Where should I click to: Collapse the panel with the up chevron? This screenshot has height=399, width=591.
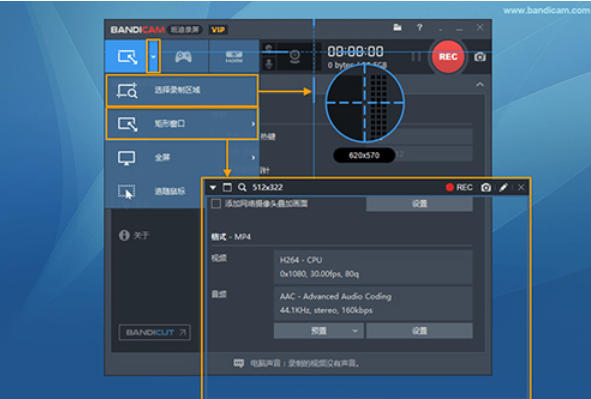click(479, 84)
